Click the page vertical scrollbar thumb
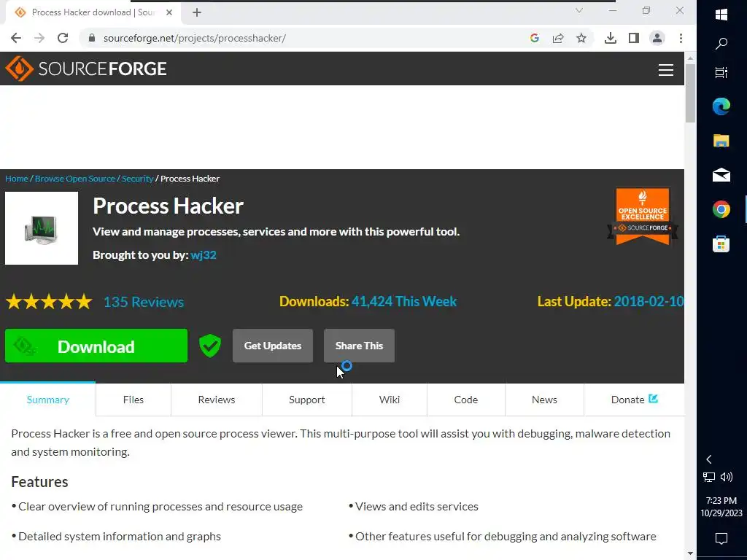The image size is (747, 560). coord(690,93)
